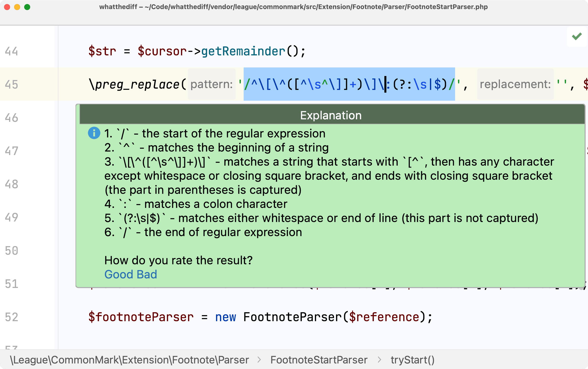This screenshot has width=588, height=369.
Task: Place the cursor on the getRemainder method call
Action: (243, 51)
